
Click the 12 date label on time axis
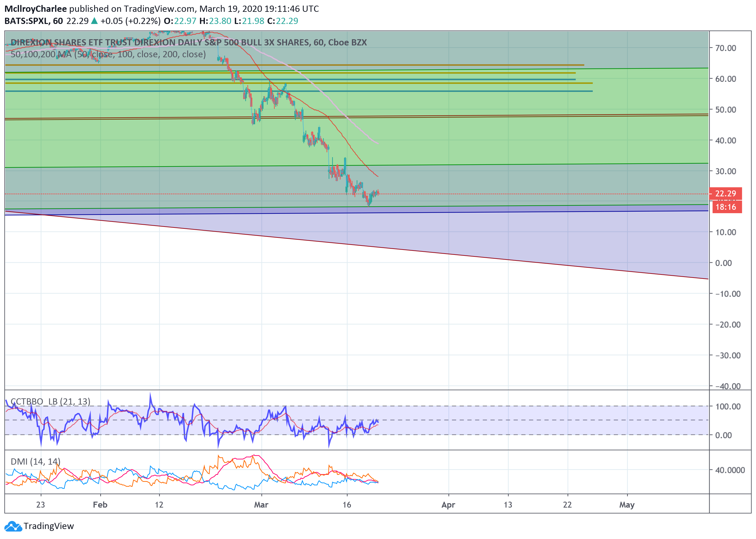(x=159, y=505)
